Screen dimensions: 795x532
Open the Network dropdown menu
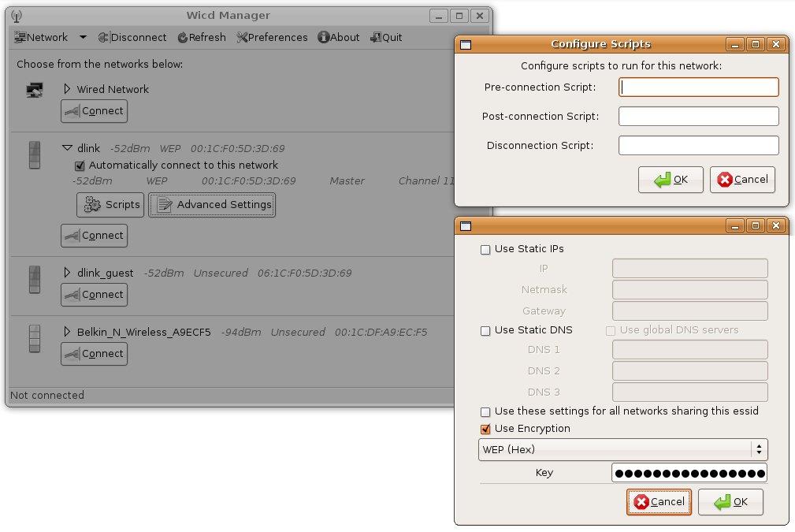point(83,37)
